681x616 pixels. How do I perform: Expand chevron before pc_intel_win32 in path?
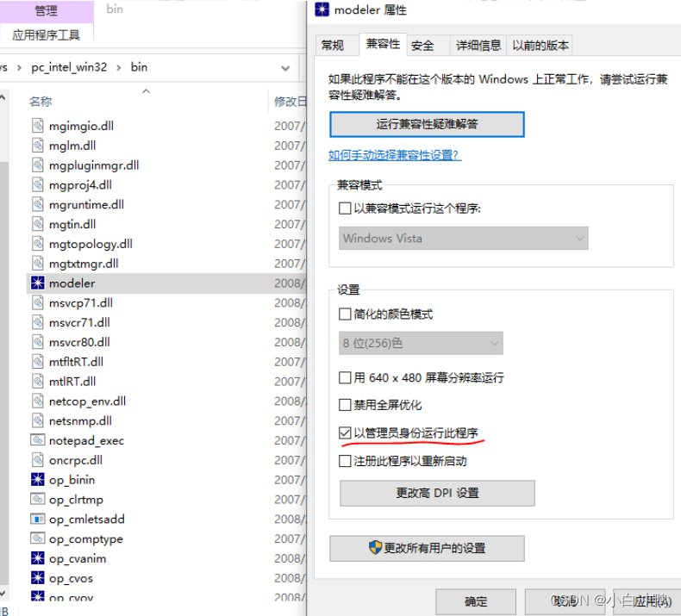(19, 68)
